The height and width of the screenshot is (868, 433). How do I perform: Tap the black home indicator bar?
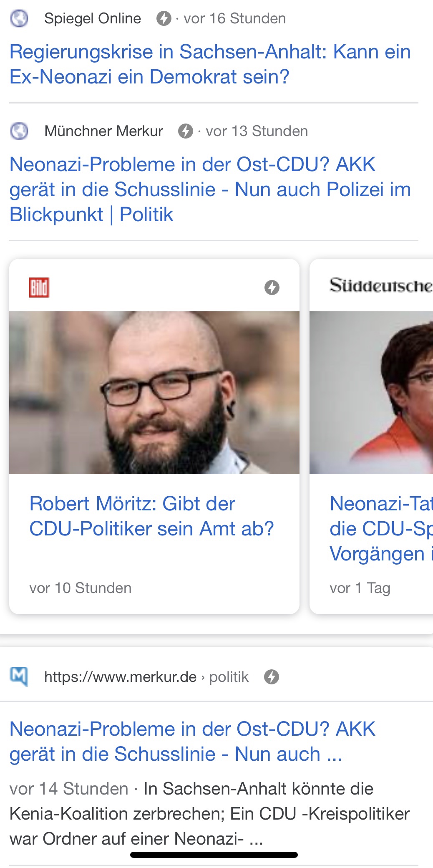tap(214, 855)
